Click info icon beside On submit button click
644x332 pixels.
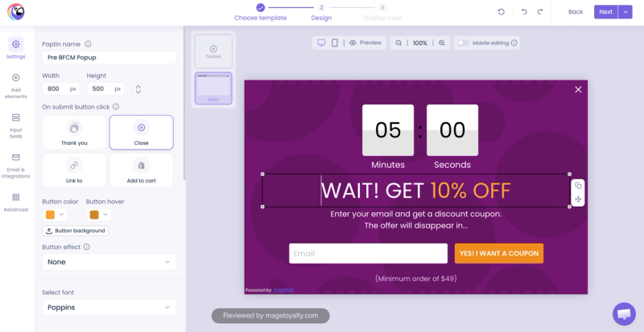[116, 107]
